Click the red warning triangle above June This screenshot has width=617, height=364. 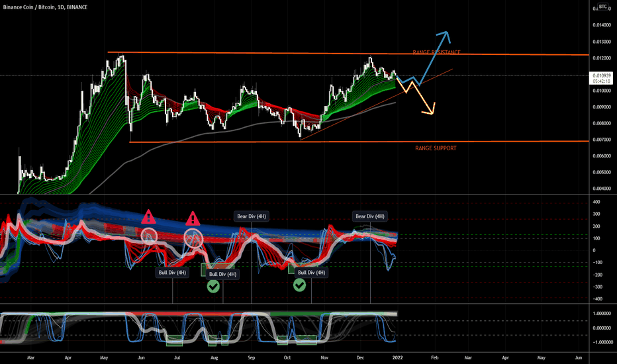[148, 217]
